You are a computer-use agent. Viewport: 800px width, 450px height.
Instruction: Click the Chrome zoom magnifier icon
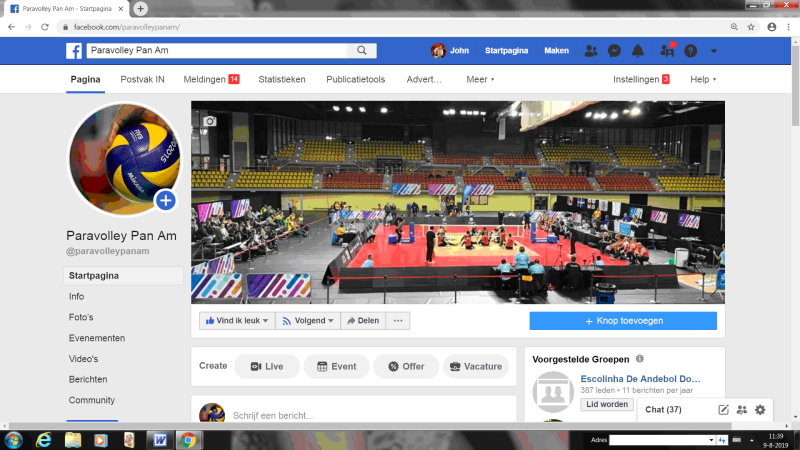tap(734, 27)
